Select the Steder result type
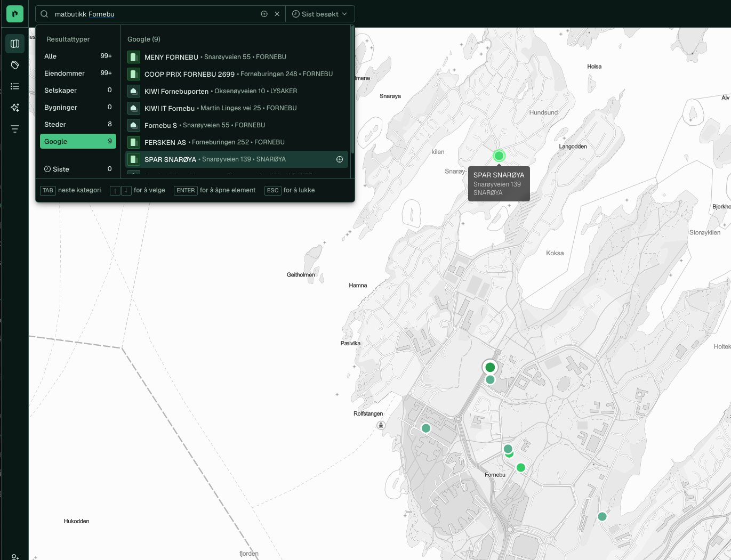The width and height of the screenshot is (731, 560). (78, 124)
